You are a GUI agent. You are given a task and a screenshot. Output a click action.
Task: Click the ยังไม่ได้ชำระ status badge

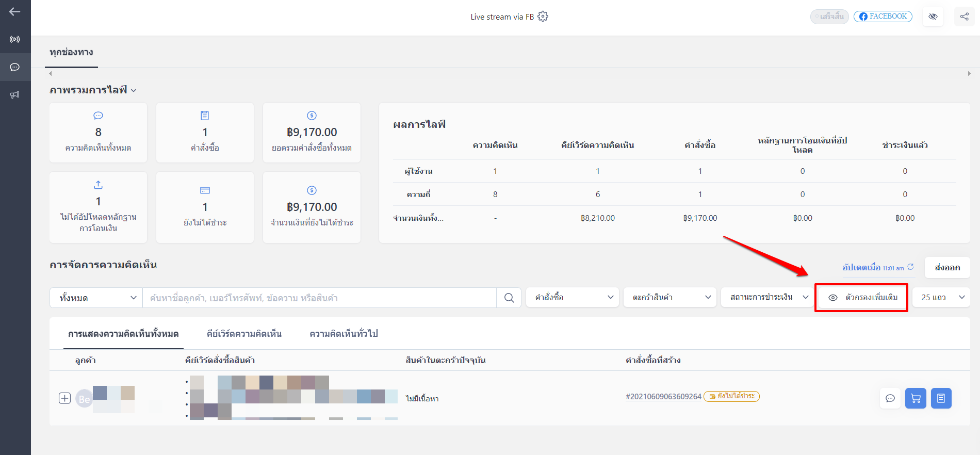point(731,396)
